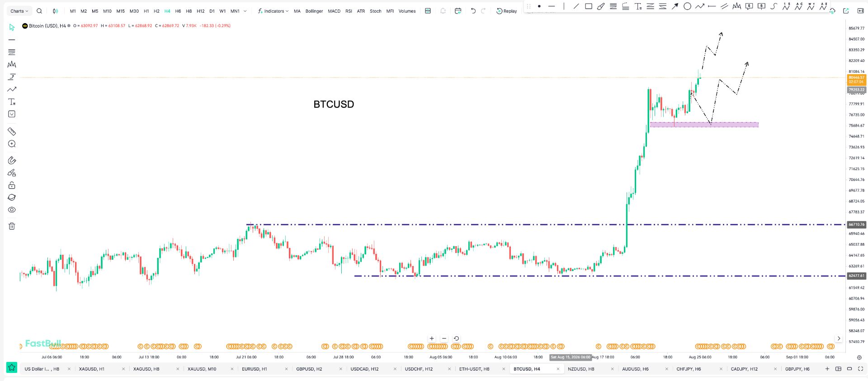
Task: Select the dot marker tool
Action: pyautogui.click(x=539, y=6)
